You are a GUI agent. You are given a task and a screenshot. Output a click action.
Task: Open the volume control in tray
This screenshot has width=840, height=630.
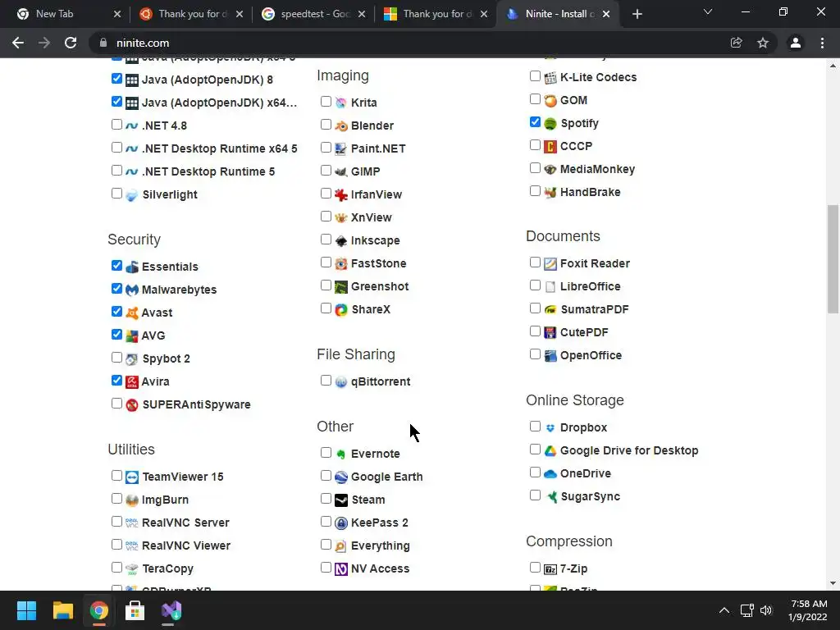click(x=767, y=610)
